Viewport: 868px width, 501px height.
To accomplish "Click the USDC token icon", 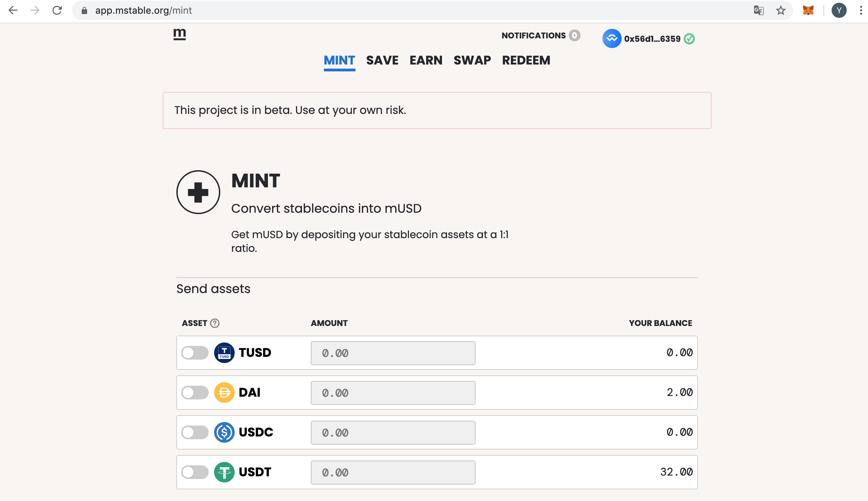I will coord(224,432).
